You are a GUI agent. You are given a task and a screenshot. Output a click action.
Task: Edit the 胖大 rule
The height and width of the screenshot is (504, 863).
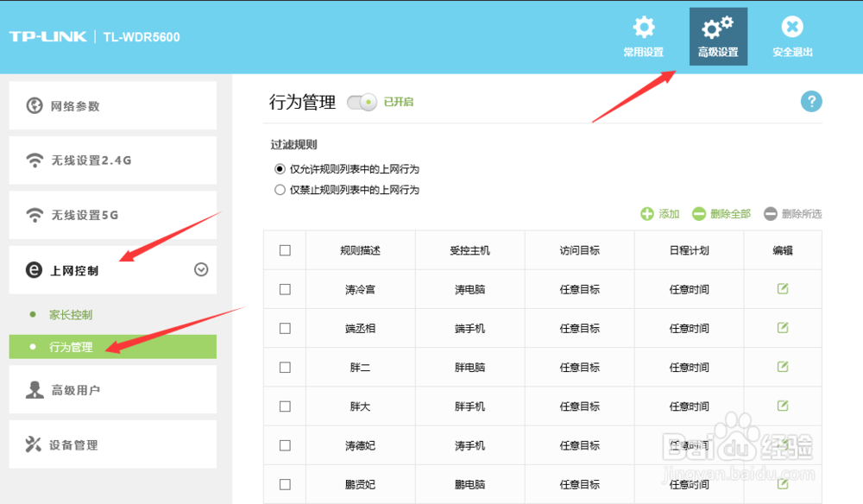(783, 406)
